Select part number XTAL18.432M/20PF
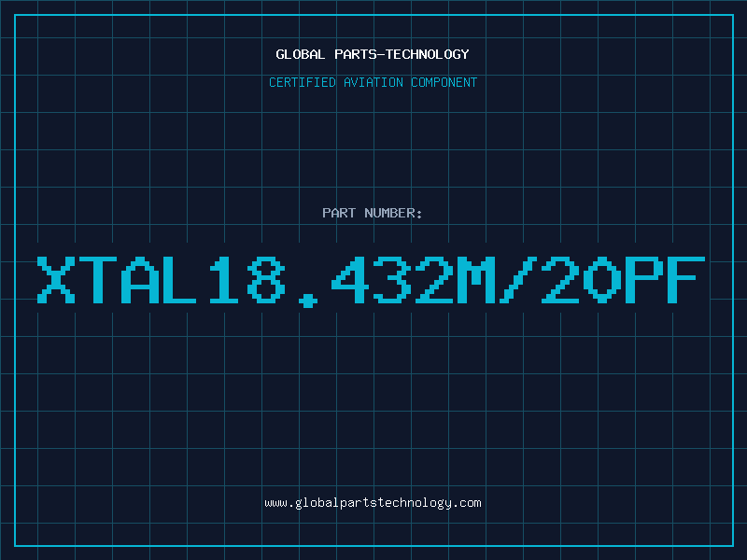 point(371,281)
